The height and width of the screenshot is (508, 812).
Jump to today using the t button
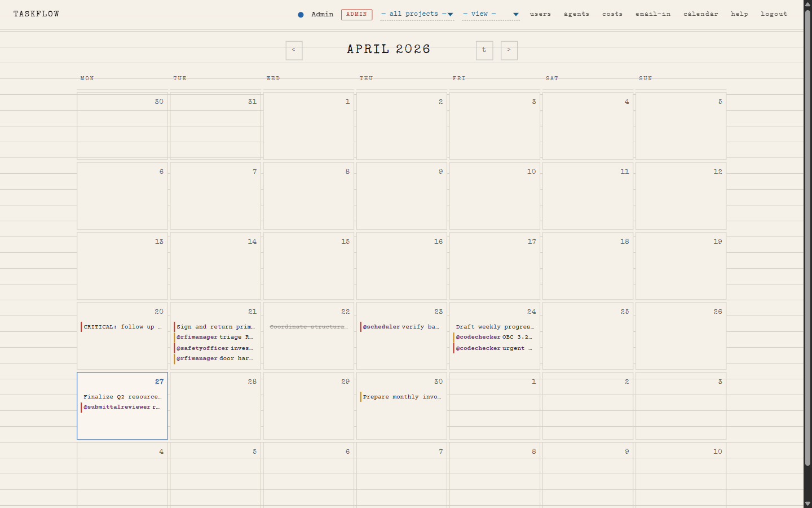[x=484, y=50]
